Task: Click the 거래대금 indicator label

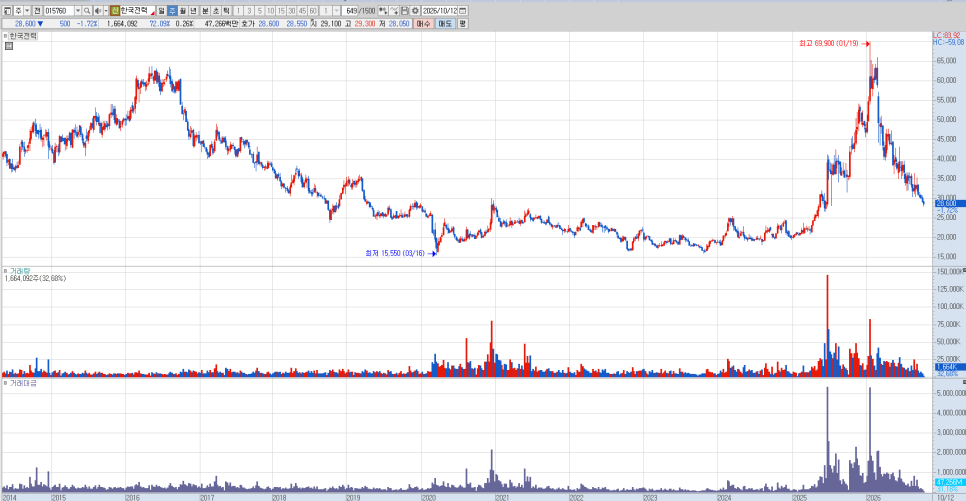Action: 23,383
